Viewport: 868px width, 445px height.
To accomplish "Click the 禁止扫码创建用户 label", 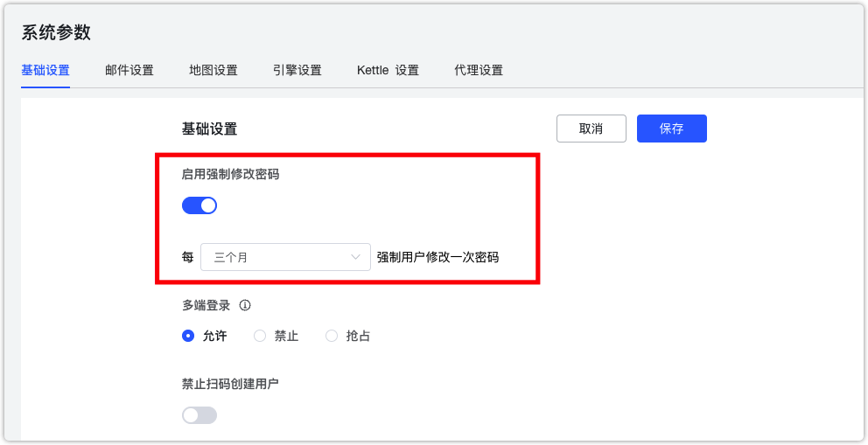I will tap(230, 384).
